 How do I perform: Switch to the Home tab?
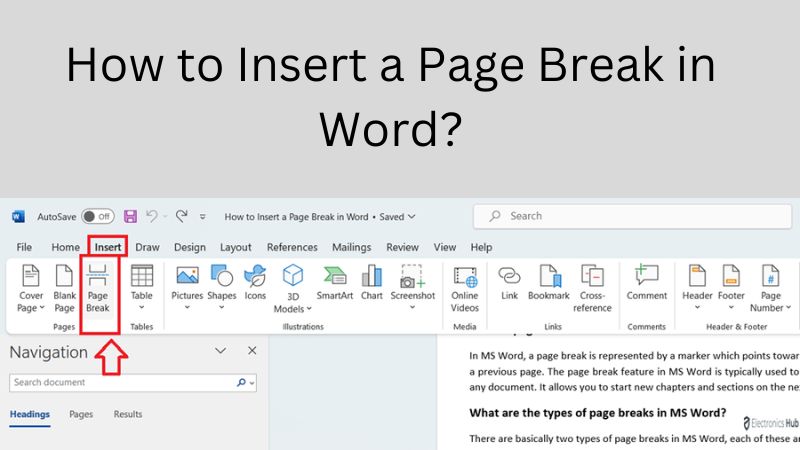click(65, 247)
